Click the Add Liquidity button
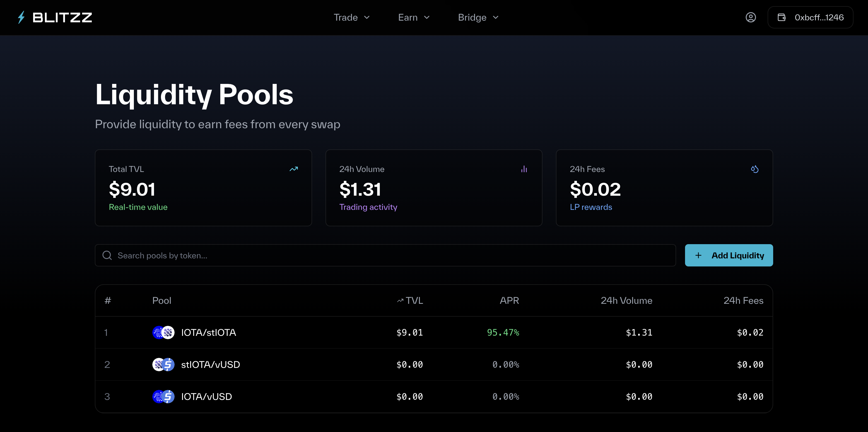This screenshot has width=868, height=432. 729,256
